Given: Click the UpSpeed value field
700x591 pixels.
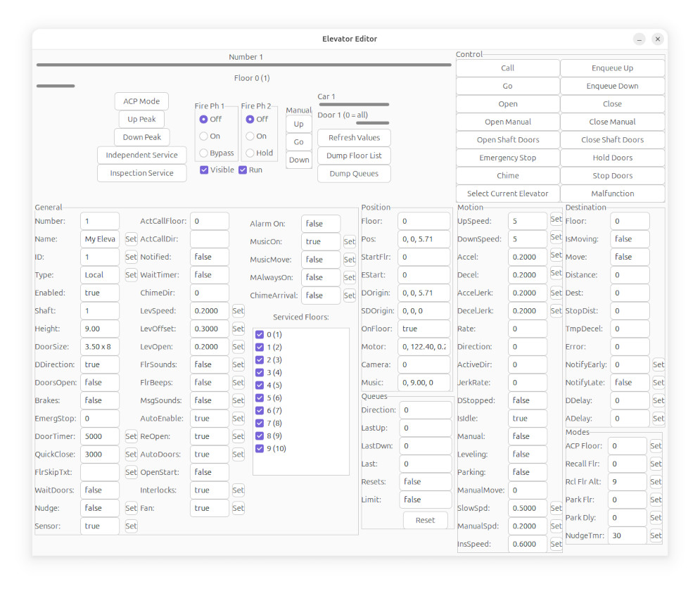Looking at the screenshot, I should [527, 221].
